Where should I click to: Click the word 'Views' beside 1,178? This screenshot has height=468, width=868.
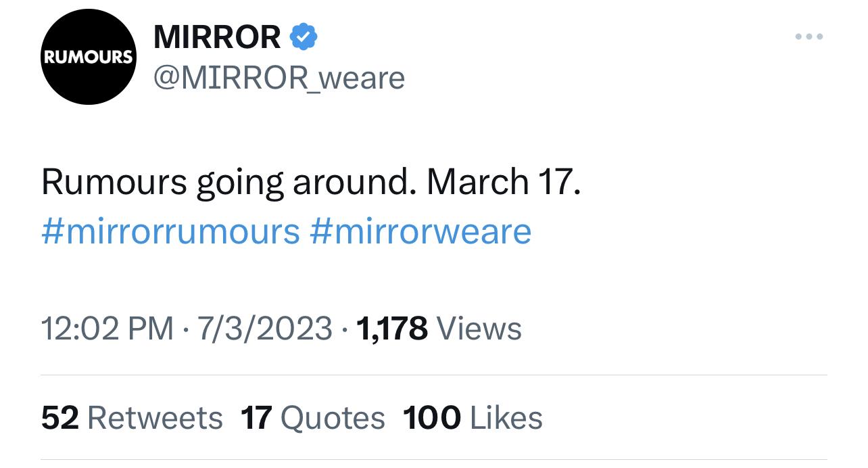pos(479,329)
